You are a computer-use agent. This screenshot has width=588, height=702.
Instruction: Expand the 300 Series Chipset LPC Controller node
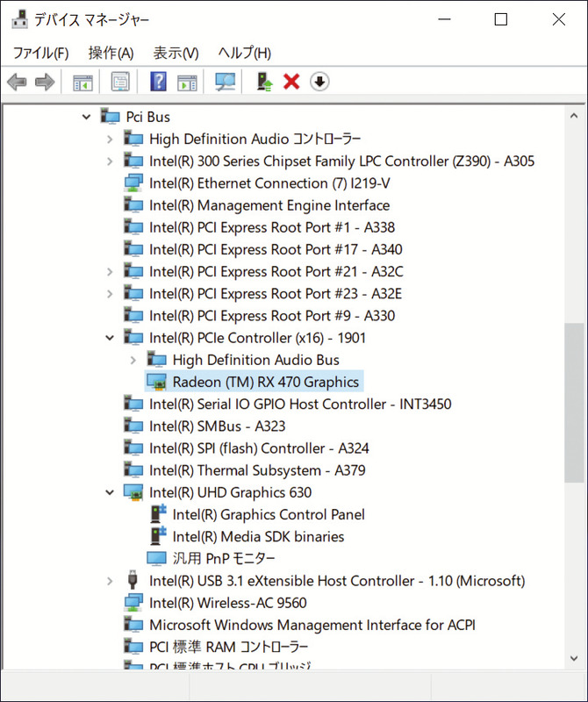(110, 161)
